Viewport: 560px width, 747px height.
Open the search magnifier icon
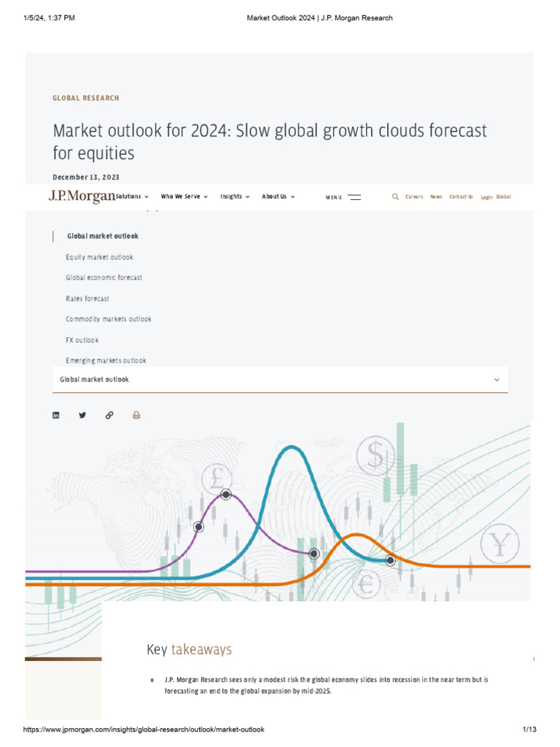click(x=395, y=196)
